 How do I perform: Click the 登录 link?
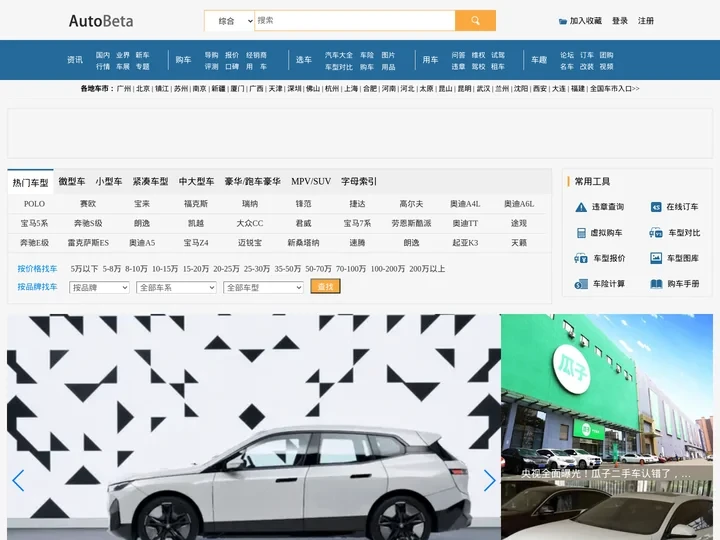point(619,21)
